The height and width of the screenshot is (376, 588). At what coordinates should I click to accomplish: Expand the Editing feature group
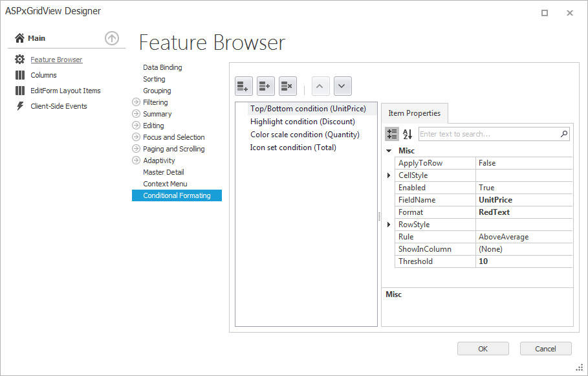pos(136,126)
